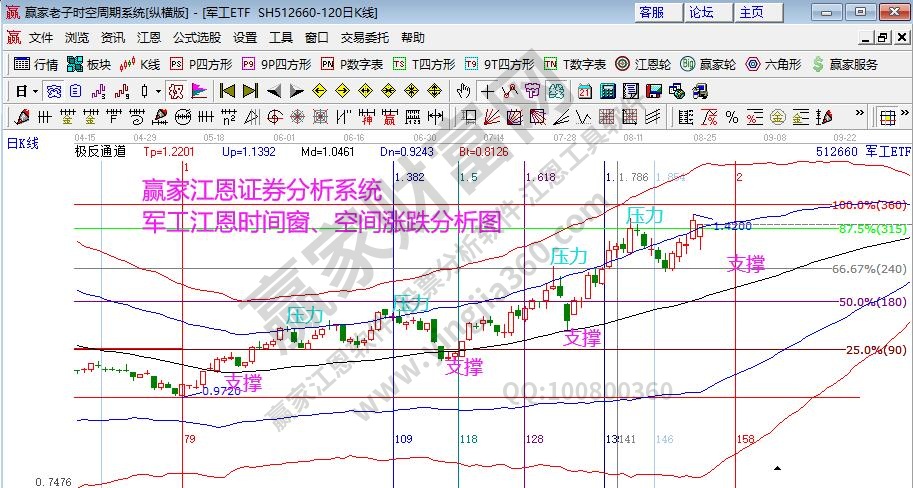Image resolution: width=913 pixels, height=488 pixels.
Task: Select the gold 金 circle tool
Action: pos(778,117)
